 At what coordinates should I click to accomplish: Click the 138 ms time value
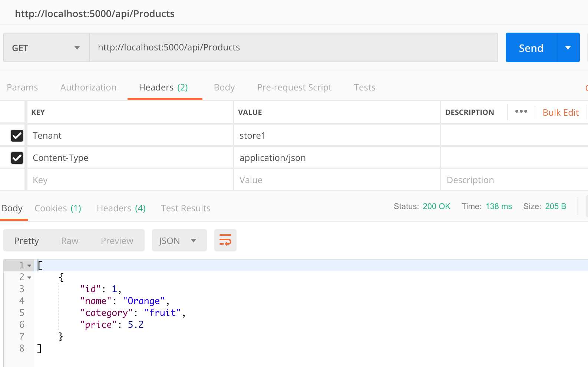click(x=499, y=206)
